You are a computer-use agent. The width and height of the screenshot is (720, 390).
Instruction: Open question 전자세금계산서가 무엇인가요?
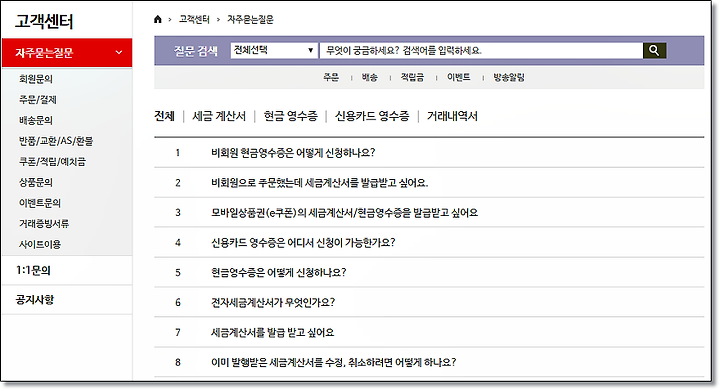click(x=273, y=302)
